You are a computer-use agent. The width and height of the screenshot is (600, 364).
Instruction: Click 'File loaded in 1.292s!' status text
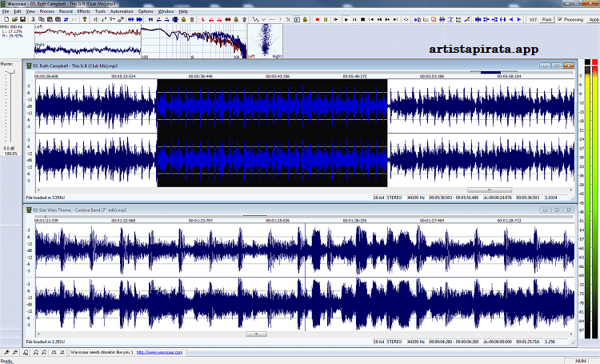[45, 342]
